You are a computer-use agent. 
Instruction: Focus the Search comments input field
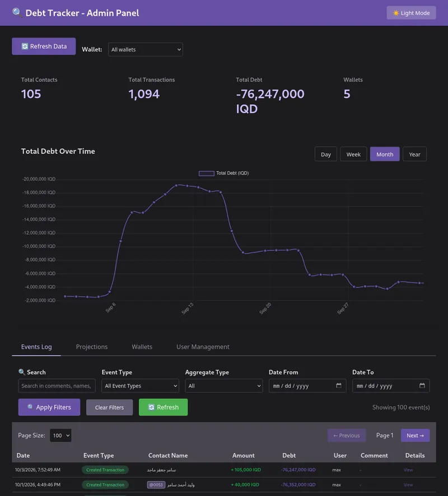(57, 386)
